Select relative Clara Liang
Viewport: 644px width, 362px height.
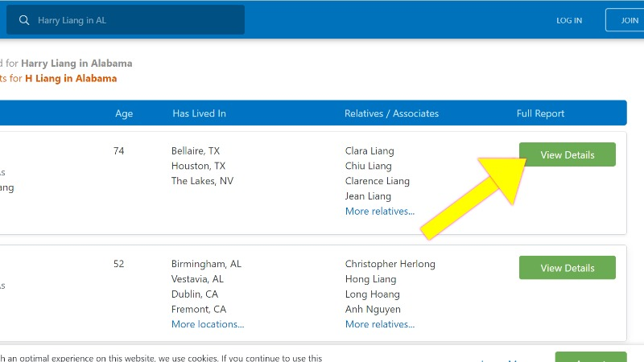click(x=369, y=151)
